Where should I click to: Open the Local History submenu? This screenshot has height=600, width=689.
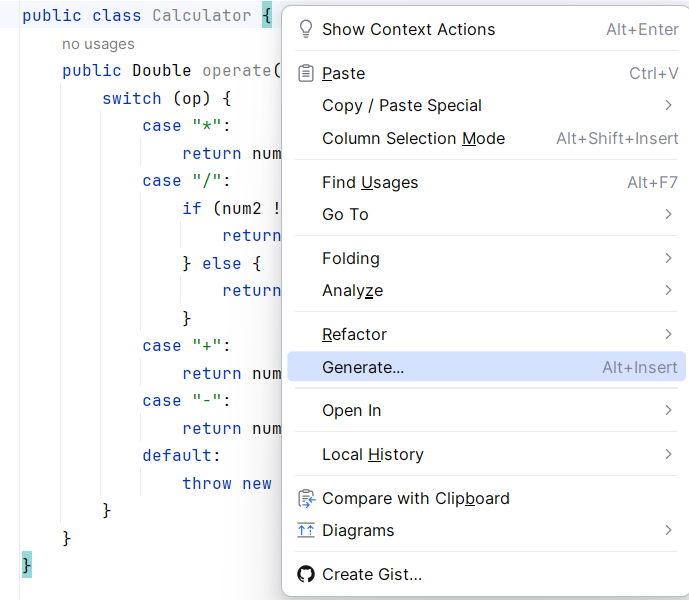[x=486, y=455]
